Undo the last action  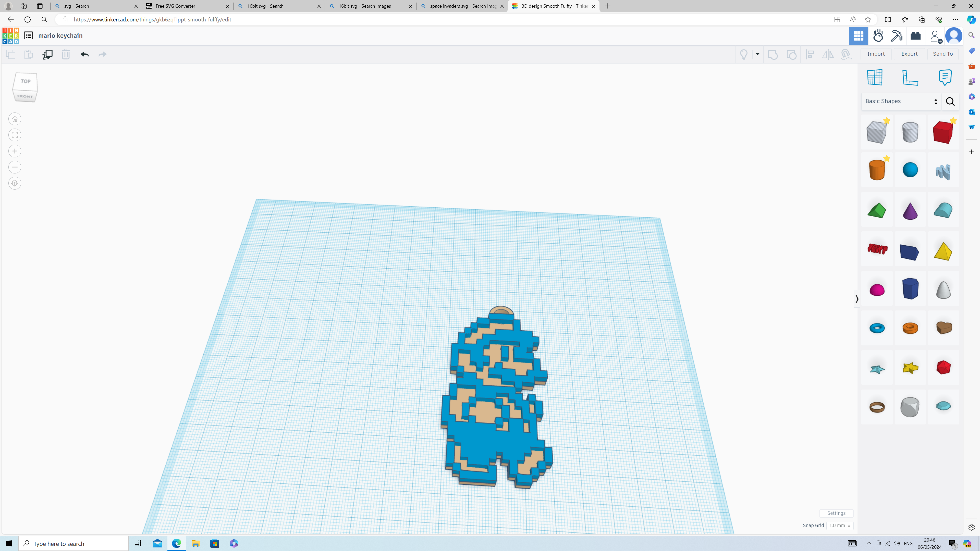84,54
